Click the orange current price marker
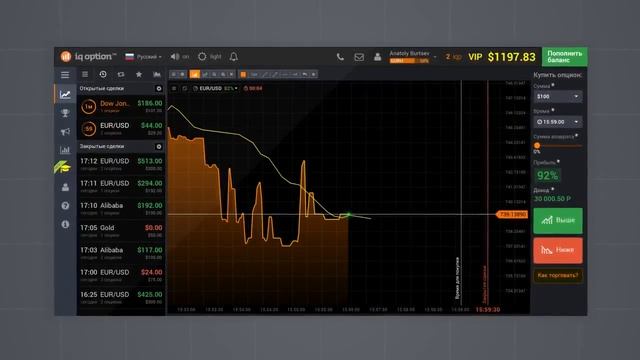 (512, 214)
